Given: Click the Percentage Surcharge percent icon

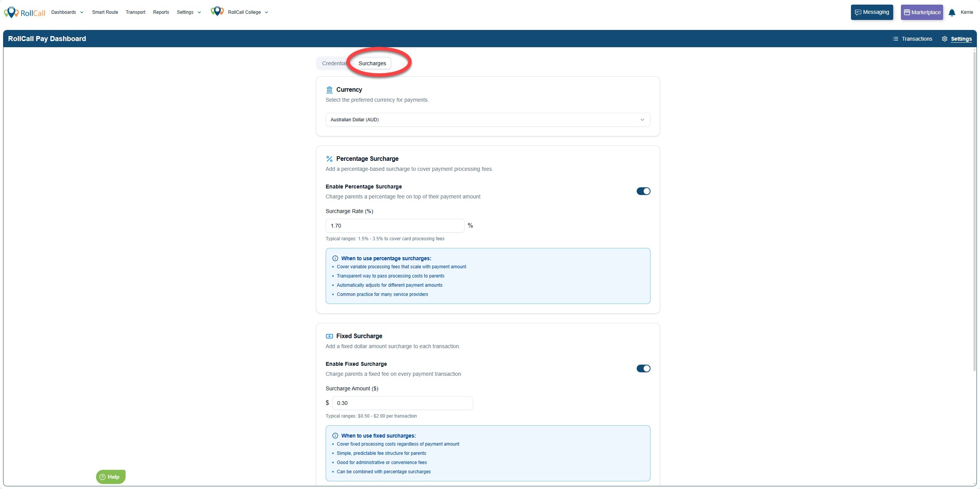Looking at the screenshot, I should point(329,159).
